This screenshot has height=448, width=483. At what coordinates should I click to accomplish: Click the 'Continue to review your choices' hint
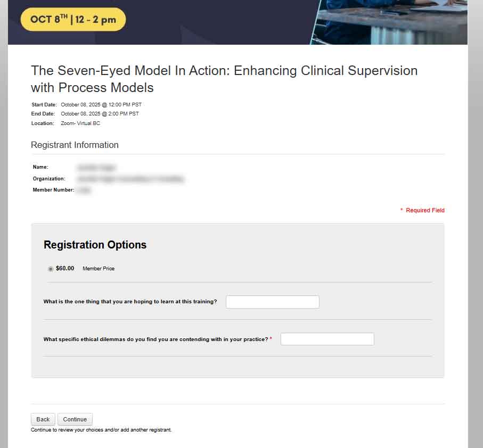tap(101, 430)
